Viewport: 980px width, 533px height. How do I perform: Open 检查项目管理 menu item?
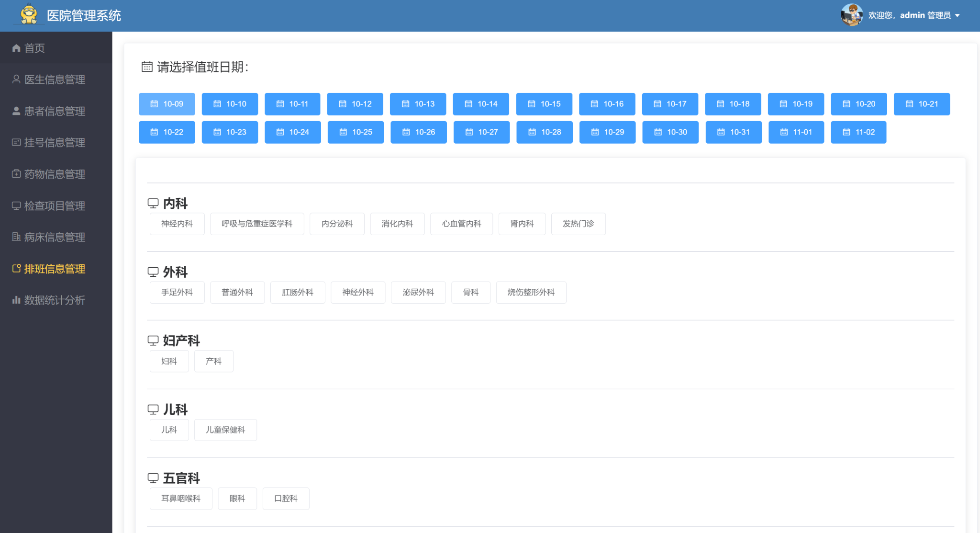(x=55, y=205)
